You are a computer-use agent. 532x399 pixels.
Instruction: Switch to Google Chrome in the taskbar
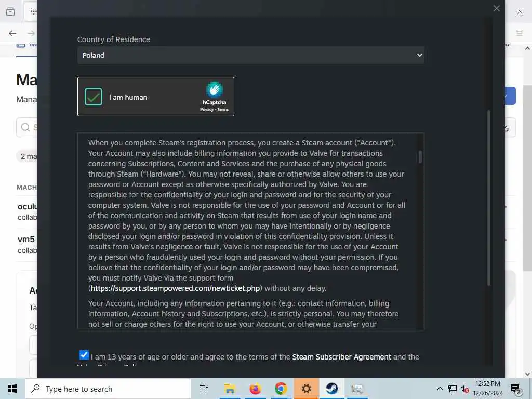point(281,389)
